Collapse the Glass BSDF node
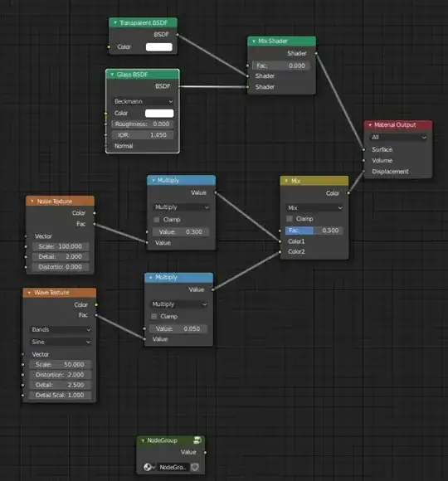Image resolution: width=448 pixels, height=481 pixels. [x=112, y=75]
